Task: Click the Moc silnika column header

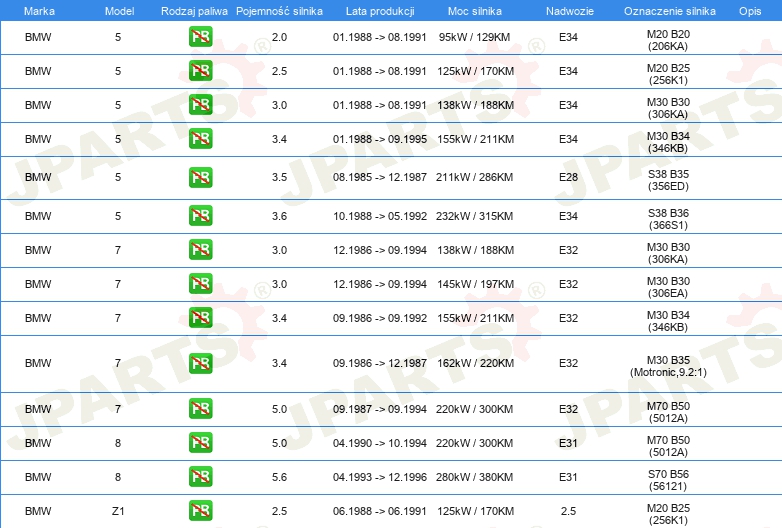Action: (x=475, y=11)
